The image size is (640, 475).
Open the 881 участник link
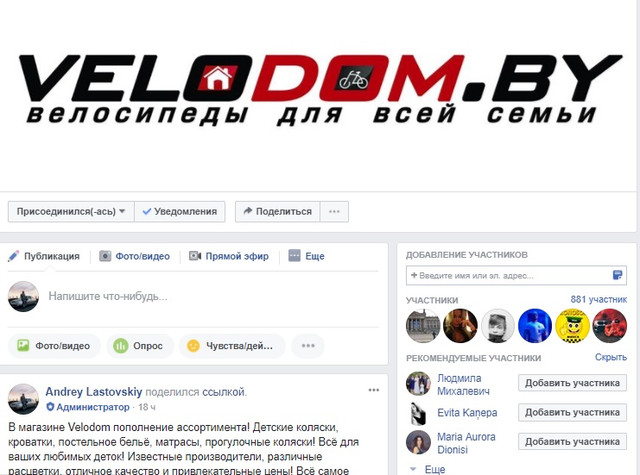(x=598, y=300)
